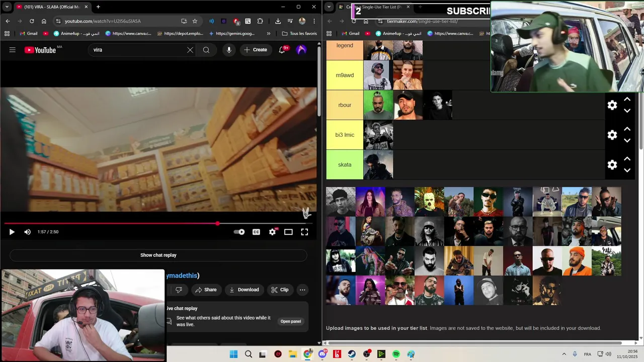
Task: Reload the YouTube page
Action: point(32,21)
